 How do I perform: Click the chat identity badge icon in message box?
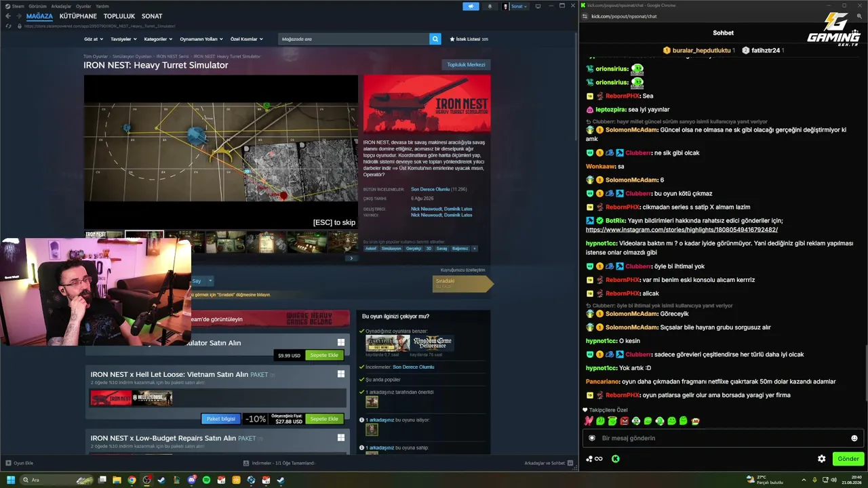tap(592, 439)
